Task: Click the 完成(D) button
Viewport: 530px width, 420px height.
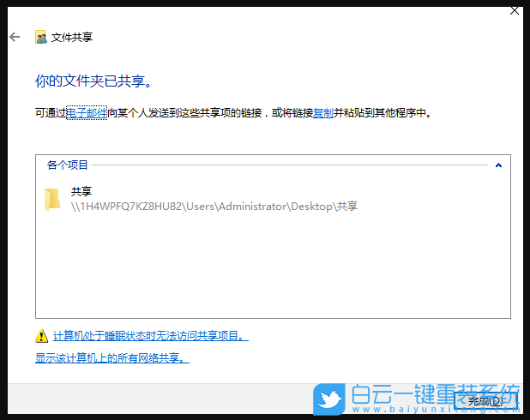Action: pyautogui.click(x=485, y=401)
